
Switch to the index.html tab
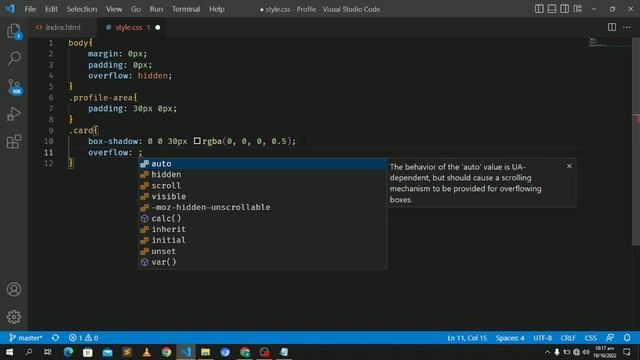(x=62, y=27)
